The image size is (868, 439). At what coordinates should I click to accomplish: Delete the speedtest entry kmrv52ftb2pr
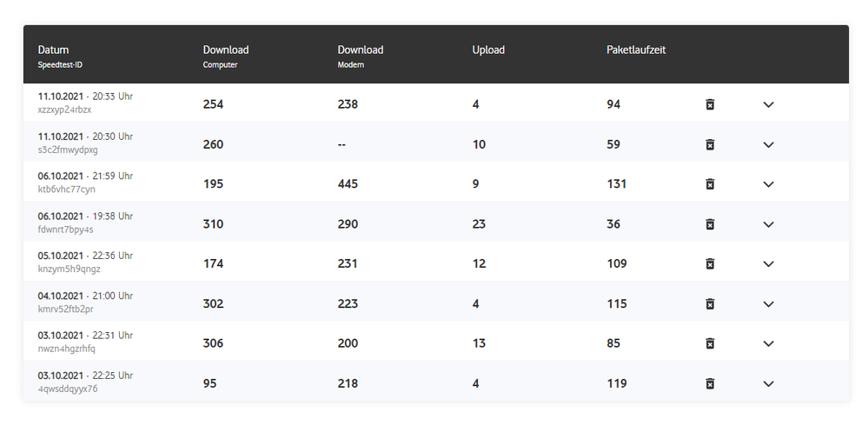click(x=710, y=303)
